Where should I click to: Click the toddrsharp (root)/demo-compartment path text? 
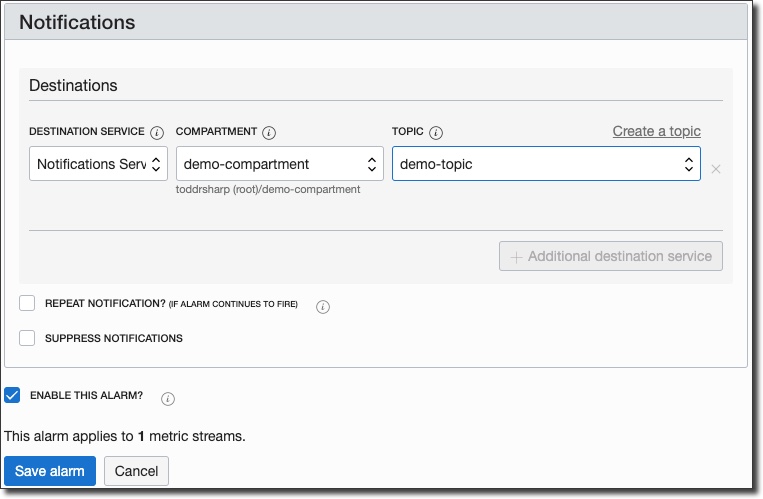(267, 189)
